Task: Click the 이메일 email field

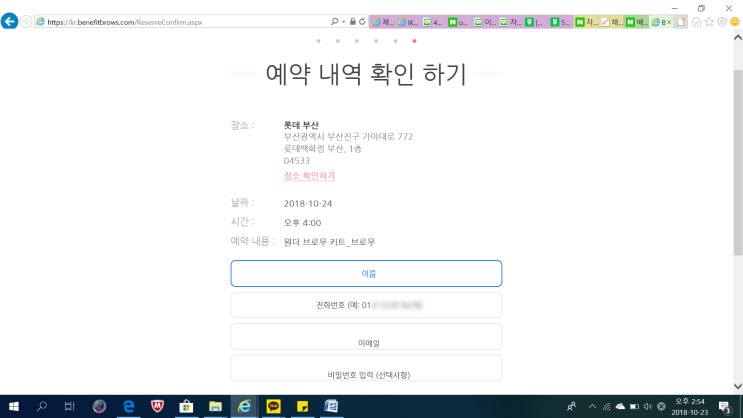Action: coord(366,336)
